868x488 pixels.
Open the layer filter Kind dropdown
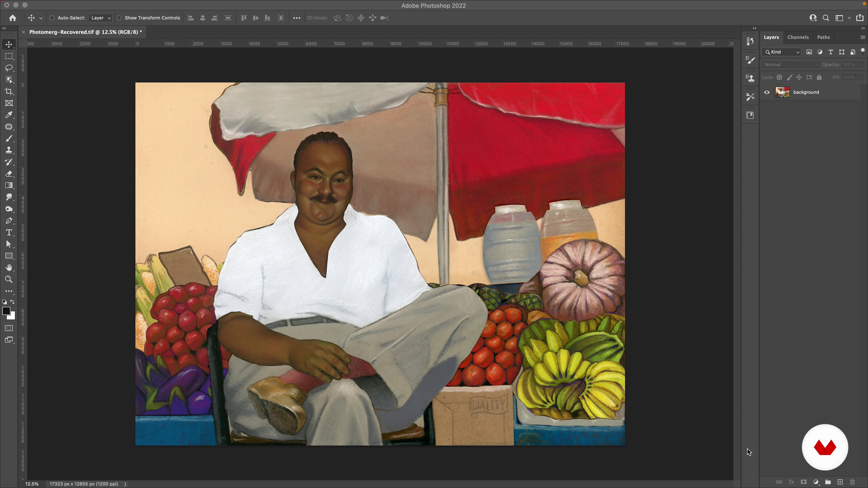[781, 52]
